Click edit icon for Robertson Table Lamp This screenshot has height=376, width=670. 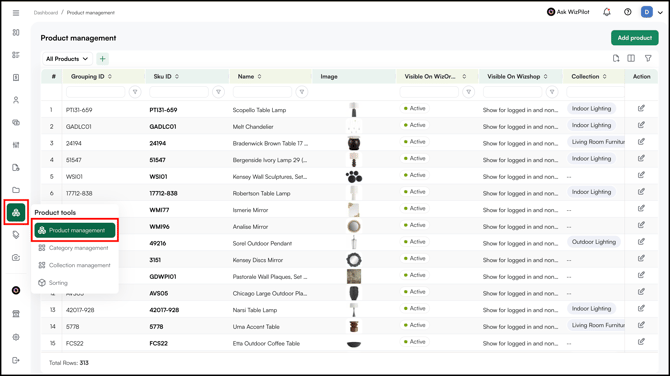pos(641,192)
